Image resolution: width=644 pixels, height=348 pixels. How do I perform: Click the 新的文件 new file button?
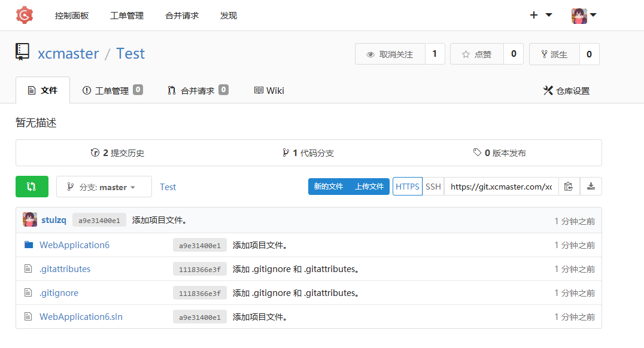[x=329, y=187]
